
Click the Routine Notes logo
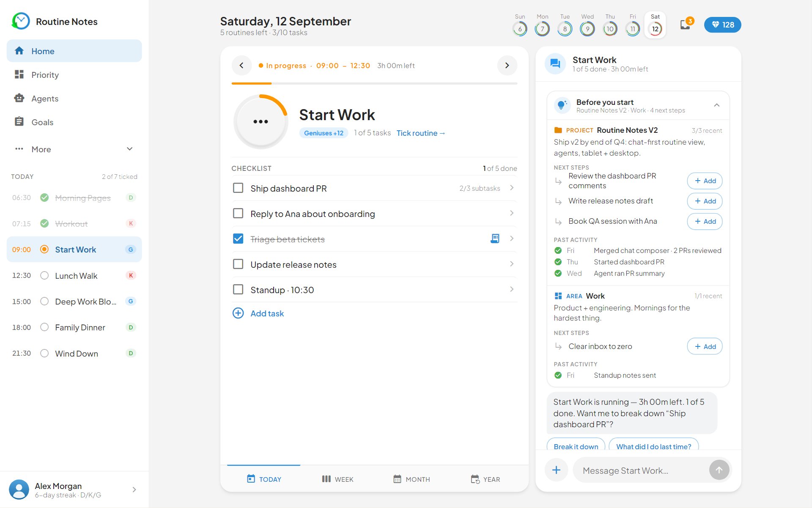[21, 21]
